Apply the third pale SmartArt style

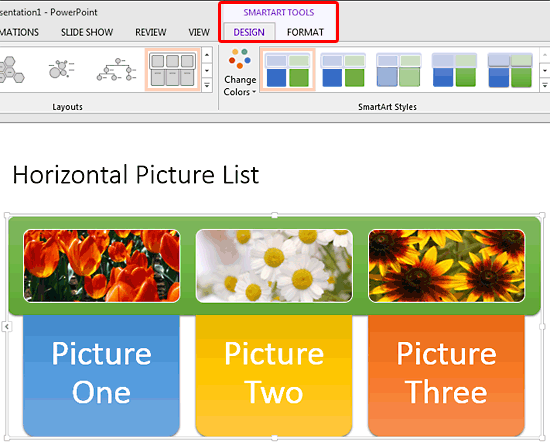399,70
